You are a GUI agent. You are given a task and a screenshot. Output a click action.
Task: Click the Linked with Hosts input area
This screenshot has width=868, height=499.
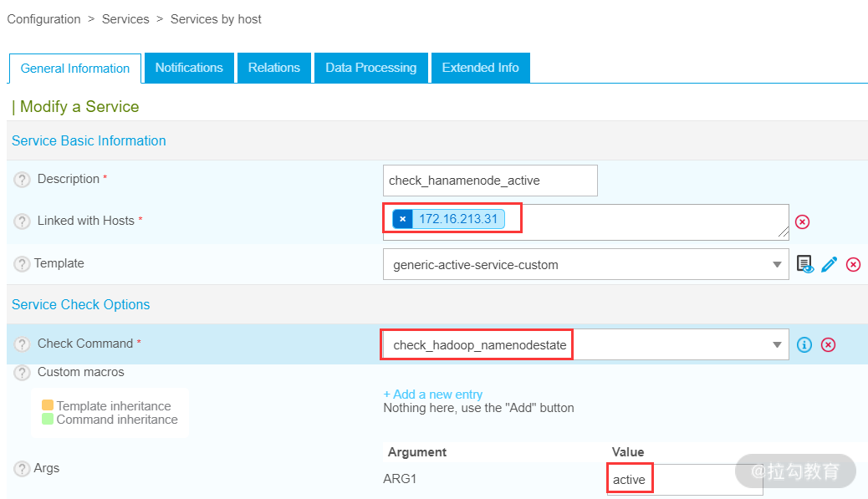(x=585, y=221)
